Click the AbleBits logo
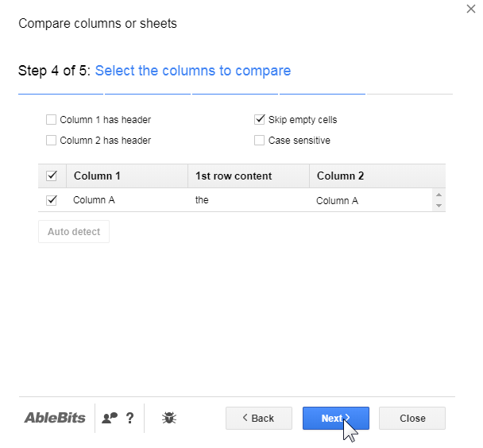Screen dimensions: 483x448 pyautogui.click(x=54, y=418)
